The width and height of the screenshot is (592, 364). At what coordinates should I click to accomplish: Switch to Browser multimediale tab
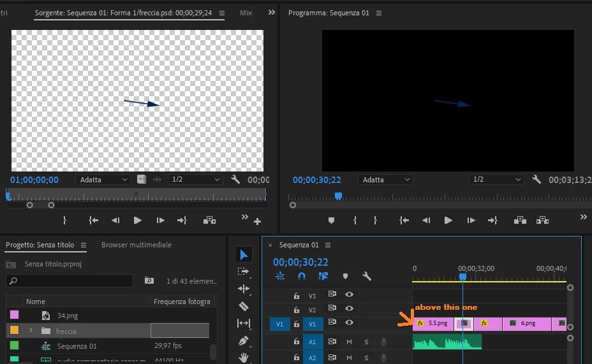pos(137,245)
